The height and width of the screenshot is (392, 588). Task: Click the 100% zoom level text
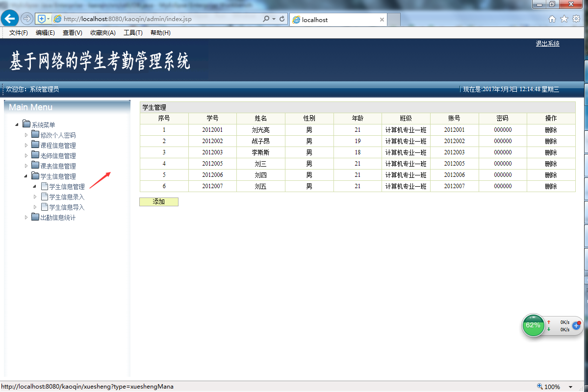[x=552, y=387]
